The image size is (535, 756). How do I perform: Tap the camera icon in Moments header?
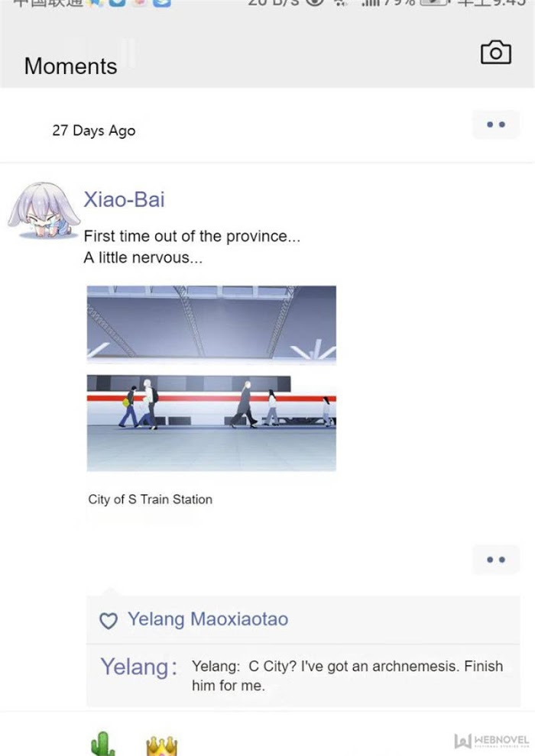pos(495,52)
